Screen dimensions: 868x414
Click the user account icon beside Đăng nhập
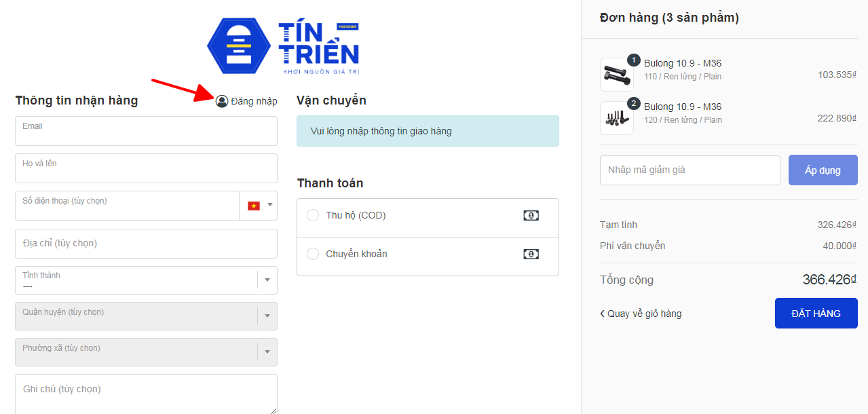(x=222, y=101)
